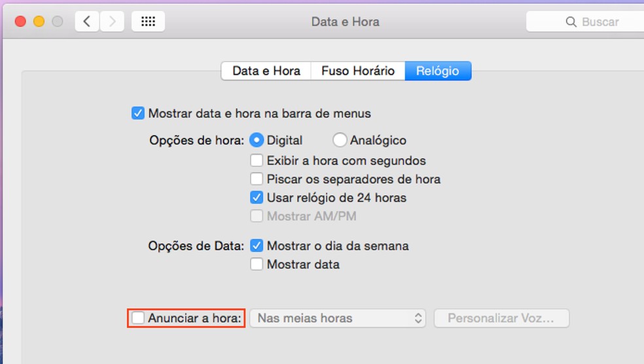Switch to the Data e Hora tab

(x=266, y=71)
